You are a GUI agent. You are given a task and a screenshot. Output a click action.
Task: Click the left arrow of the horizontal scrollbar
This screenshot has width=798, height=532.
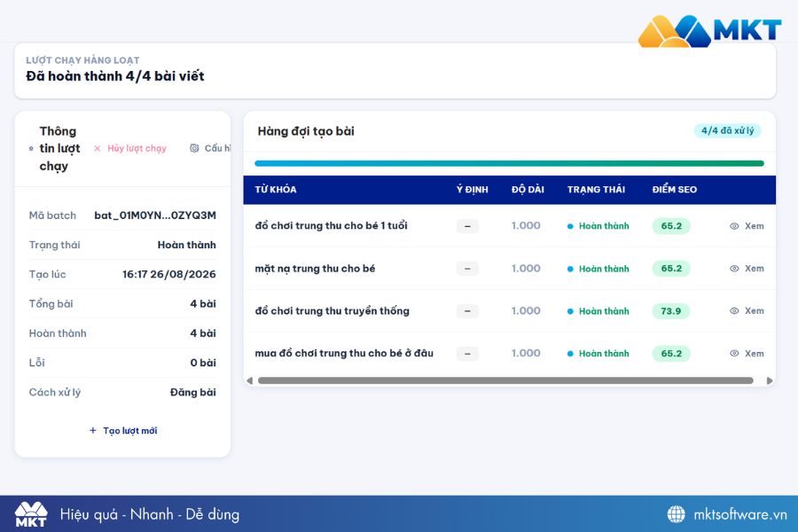coord(249,380)
